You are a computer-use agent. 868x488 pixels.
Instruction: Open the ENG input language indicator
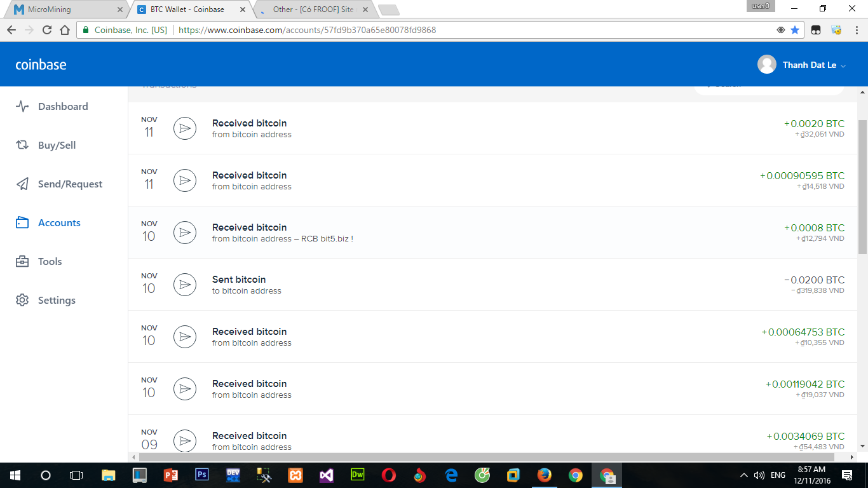click(778, 475)
